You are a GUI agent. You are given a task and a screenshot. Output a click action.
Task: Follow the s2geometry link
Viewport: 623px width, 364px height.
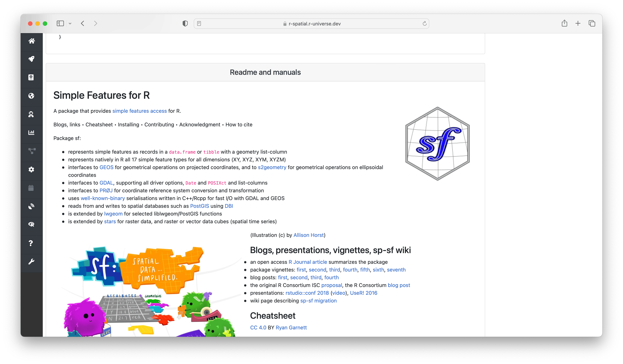coord(272,167)
